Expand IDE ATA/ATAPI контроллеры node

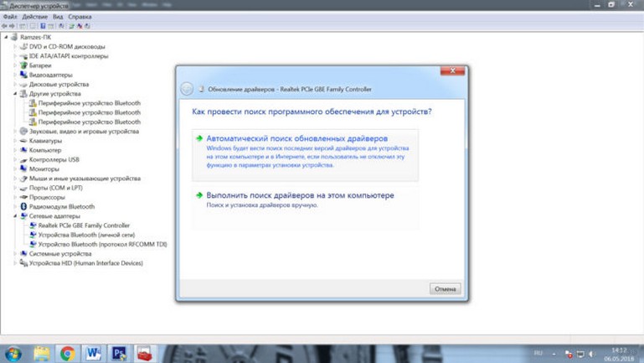coord(15,56)
